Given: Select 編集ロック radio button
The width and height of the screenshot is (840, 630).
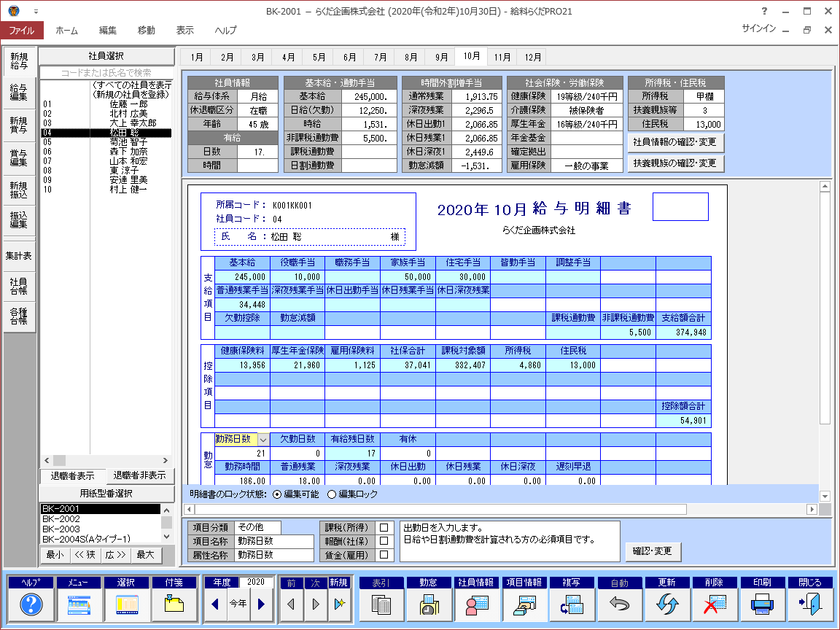Looking at the screenshot, I should (x=332, y=494).
